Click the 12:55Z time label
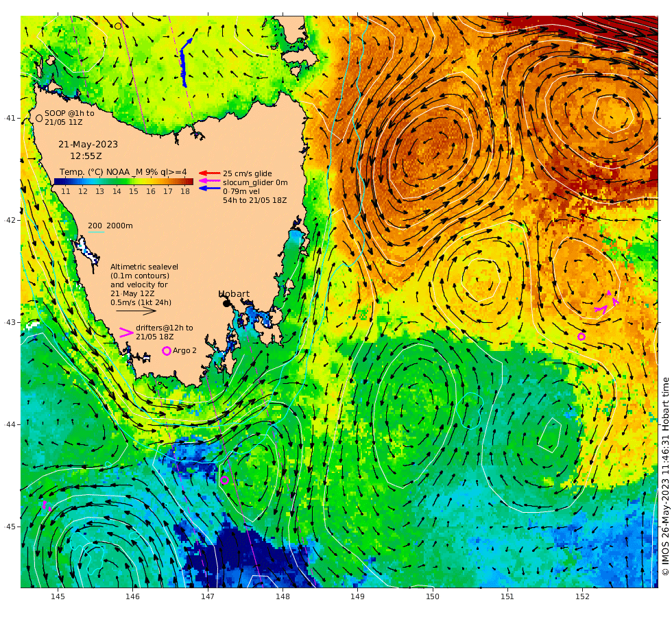Viewport: 672px width, 617px height. coord(86,156)
